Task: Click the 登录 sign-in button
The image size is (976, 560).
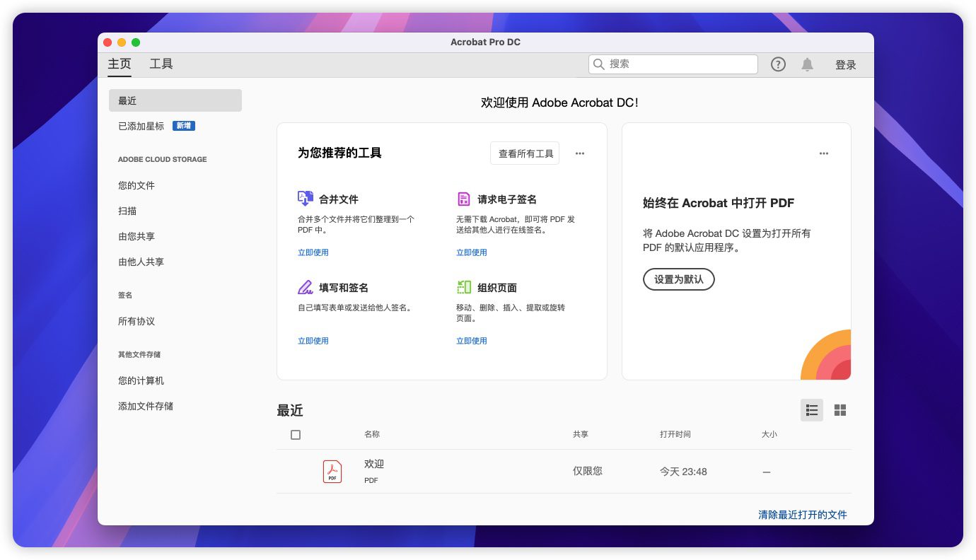Action: tap(846, 64)
